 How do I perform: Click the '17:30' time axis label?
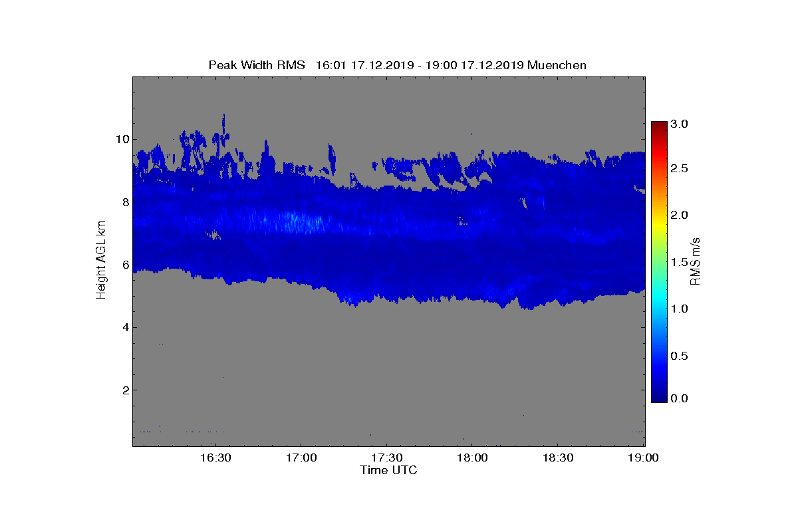point(387,458)
